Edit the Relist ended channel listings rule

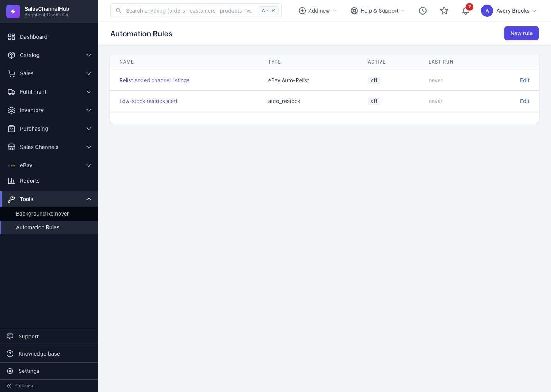coord(525,80)
